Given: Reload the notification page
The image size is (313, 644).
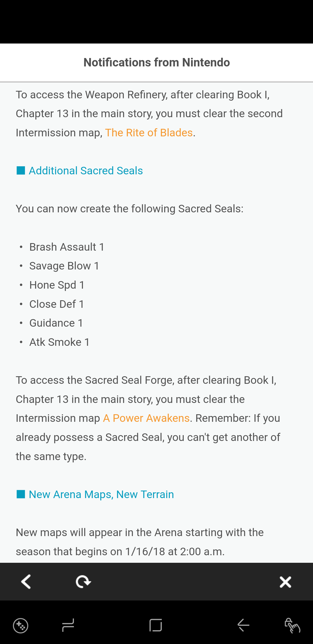Looking at the screenshot, I should (83, 582).
